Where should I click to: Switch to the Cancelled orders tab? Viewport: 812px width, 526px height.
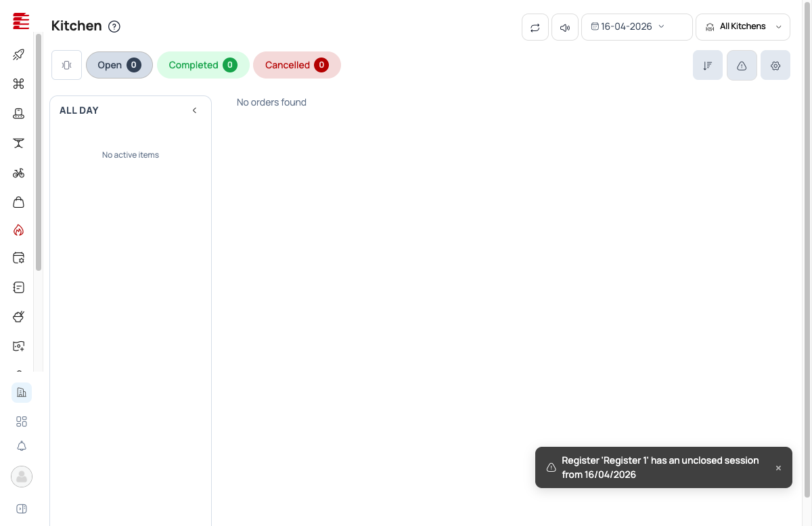[297, 65]
